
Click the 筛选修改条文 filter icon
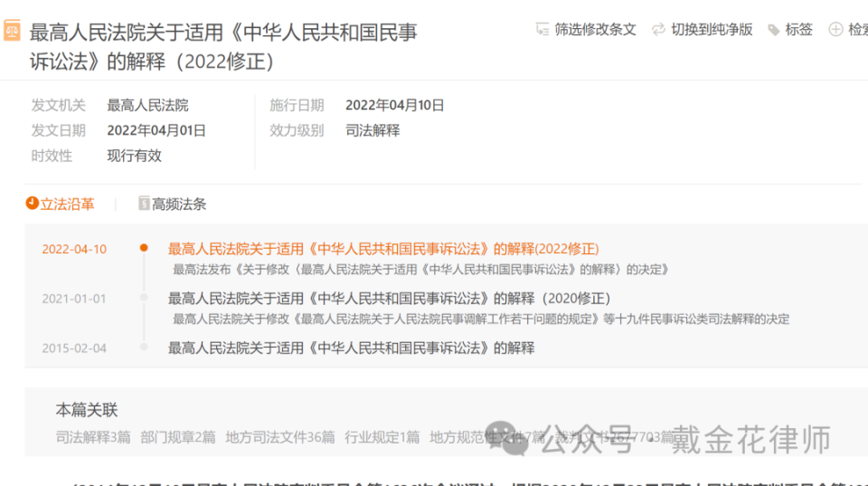click(x=542, y=29)
